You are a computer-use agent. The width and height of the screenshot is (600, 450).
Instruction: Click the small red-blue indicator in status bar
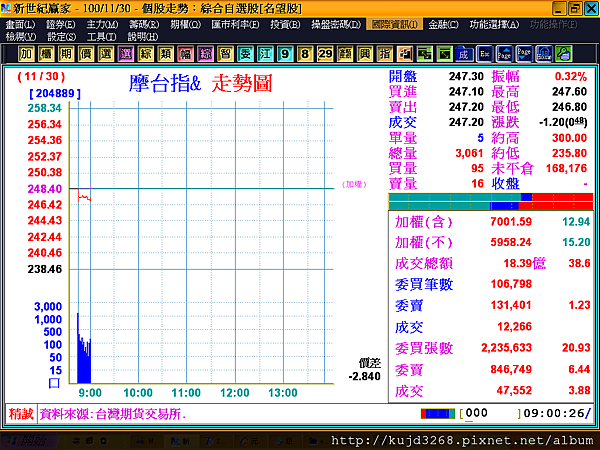pyautogui.click(x=437, y=414)
